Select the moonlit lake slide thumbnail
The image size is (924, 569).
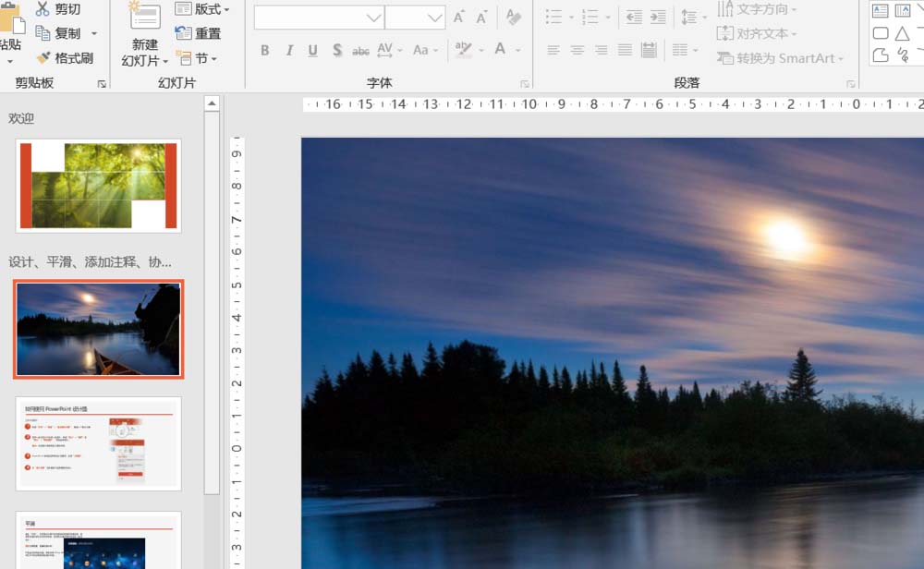pos(99,329)
